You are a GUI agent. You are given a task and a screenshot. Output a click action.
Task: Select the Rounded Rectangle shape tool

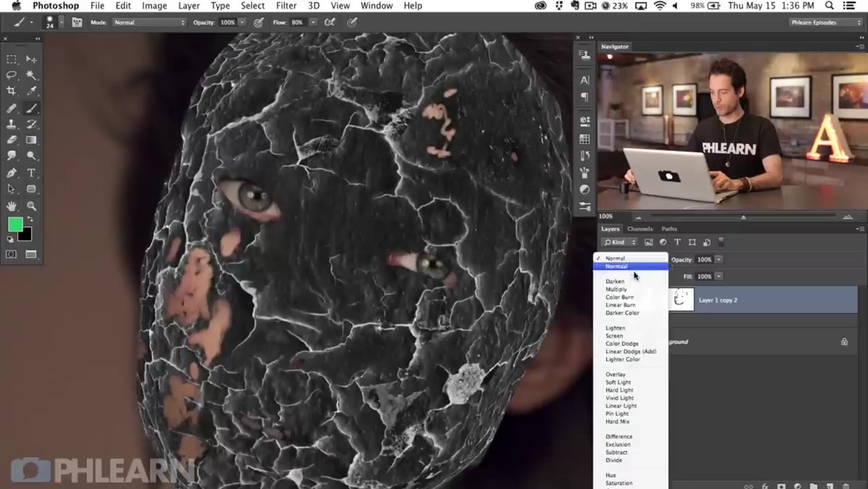click(31, 189)
